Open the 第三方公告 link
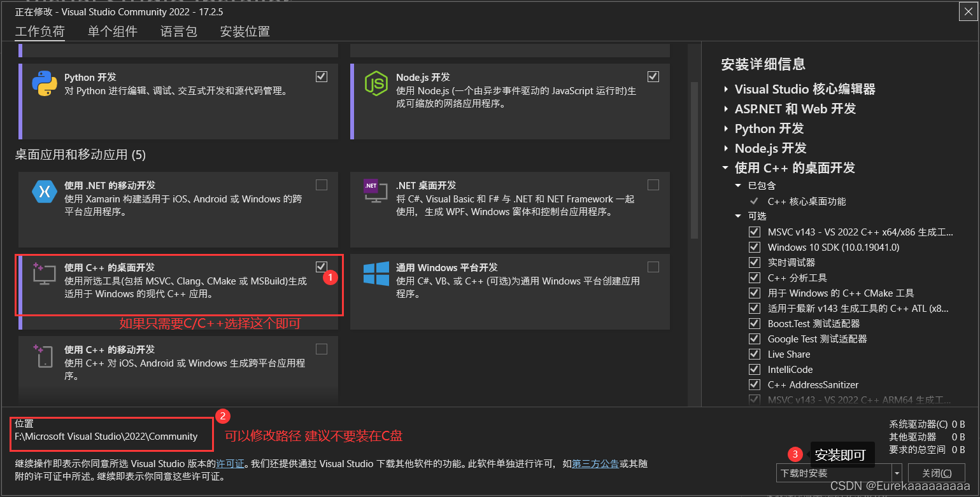Screen dimensions: 980x497 [595, 463]
